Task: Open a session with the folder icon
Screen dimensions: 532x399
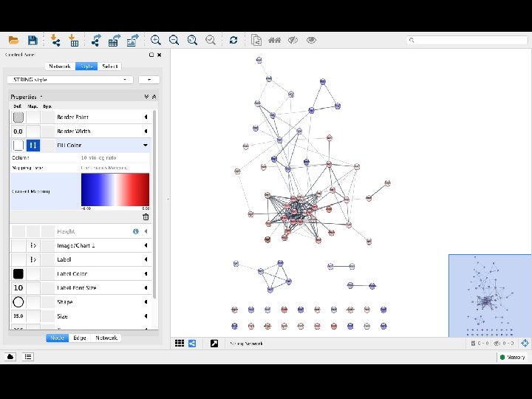Action: pyautogui.click(x=13, y=40)
